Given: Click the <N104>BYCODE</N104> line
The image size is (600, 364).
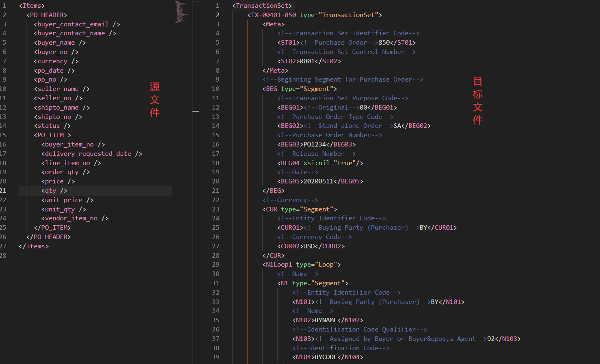Looking at the screenshot, I should click(x=328, y=357).
